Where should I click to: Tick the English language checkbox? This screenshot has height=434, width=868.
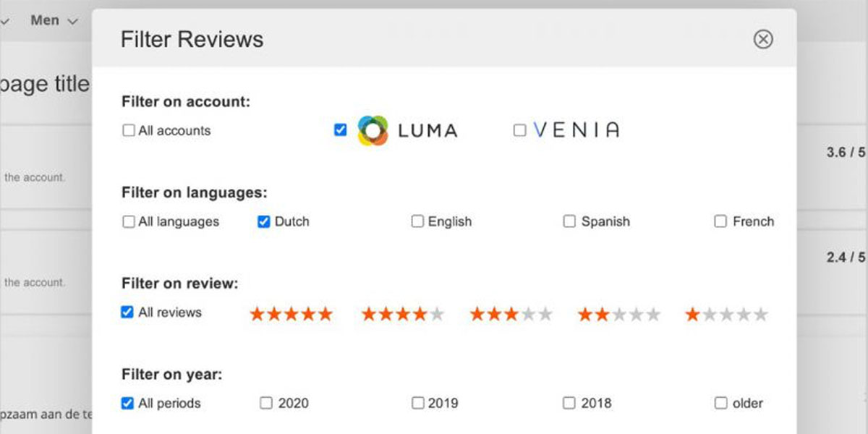[417, 221]
